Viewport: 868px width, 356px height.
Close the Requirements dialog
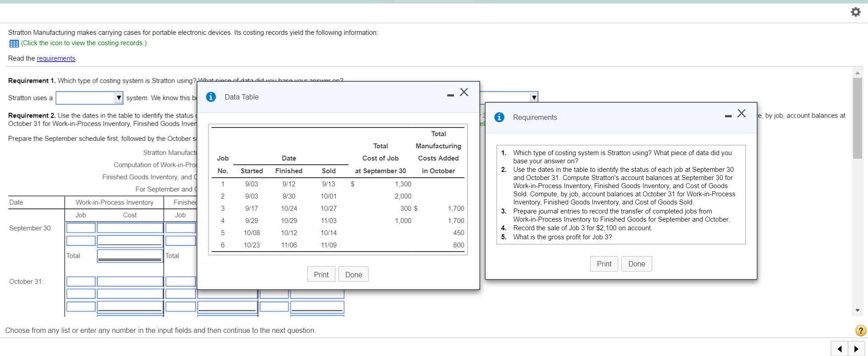[741, 114]
